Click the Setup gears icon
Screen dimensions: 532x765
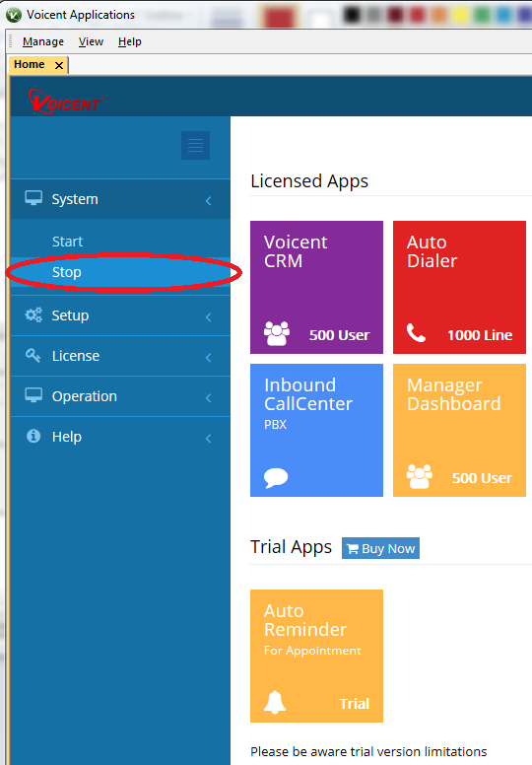coord(33,315)
